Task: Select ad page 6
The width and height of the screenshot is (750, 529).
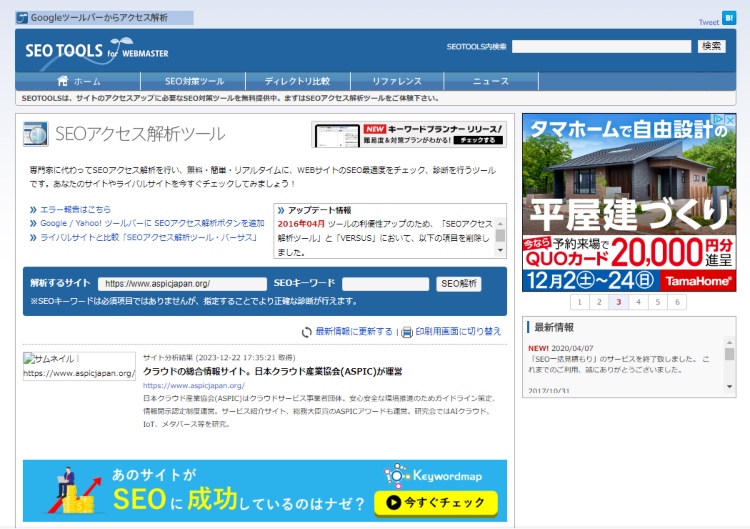Action: click(677, 302)
